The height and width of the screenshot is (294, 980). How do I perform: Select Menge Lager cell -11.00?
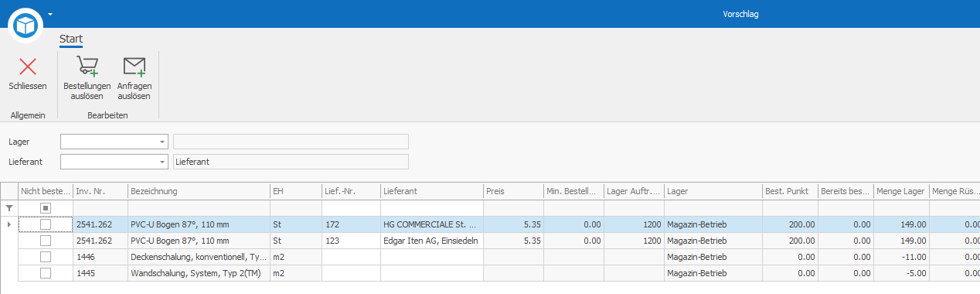point(901,257)
